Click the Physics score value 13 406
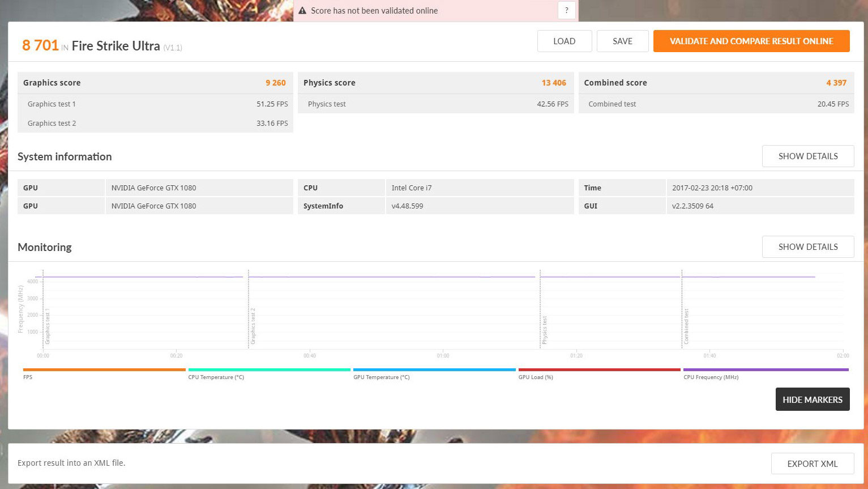The height and width of the screenshot is (489, 868). pyautogui.click(x=553, y=83)
